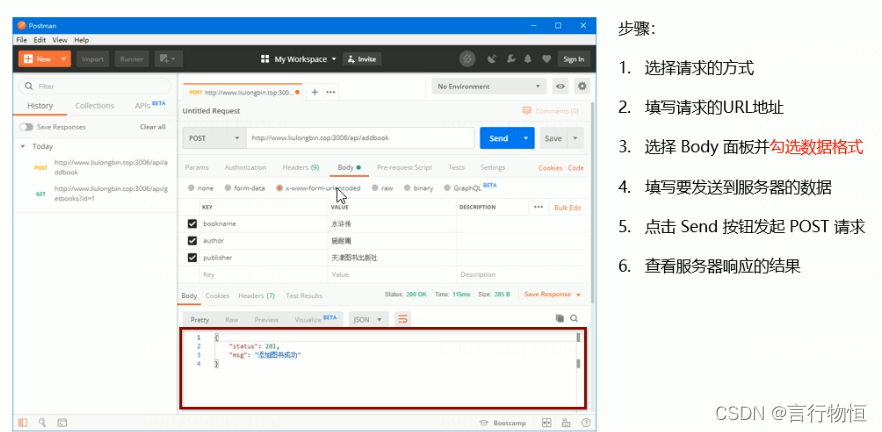Select x-www-form-urlencoded radio button
The width and height of the screenshot is (882, 432).
(279, 188)
